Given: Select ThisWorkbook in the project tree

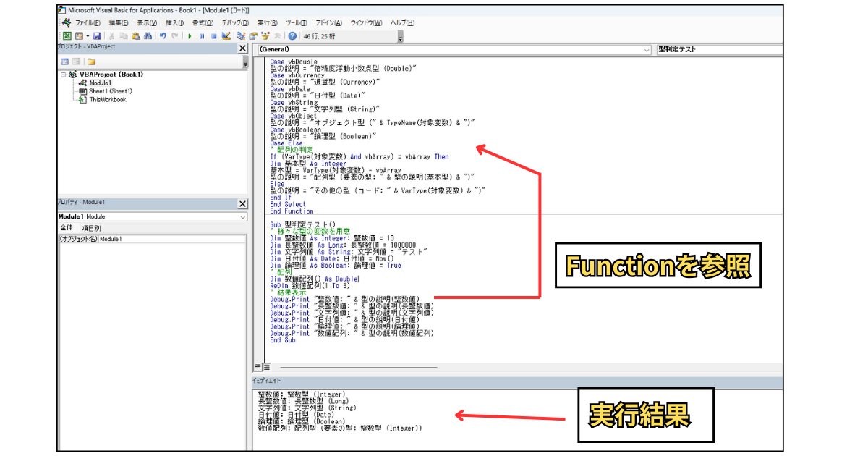Looking at the screenshot, I should pos(107,100).
